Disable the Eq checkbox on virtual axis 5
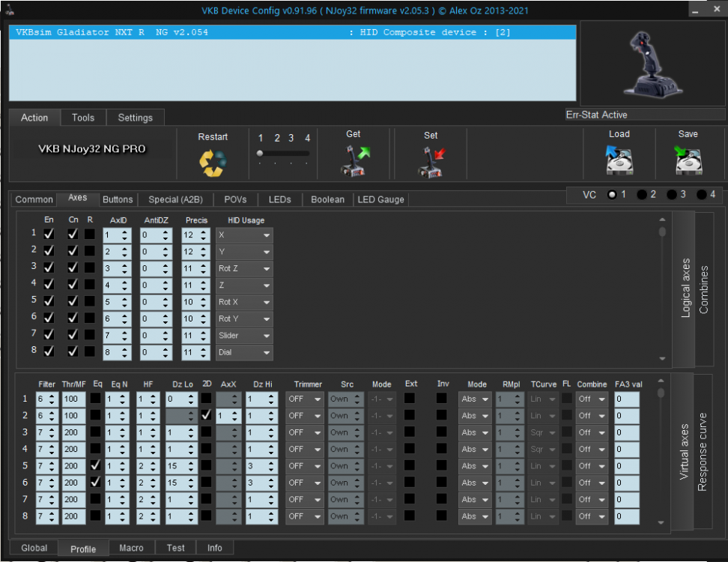728x562 pixels. pos(96,465)
